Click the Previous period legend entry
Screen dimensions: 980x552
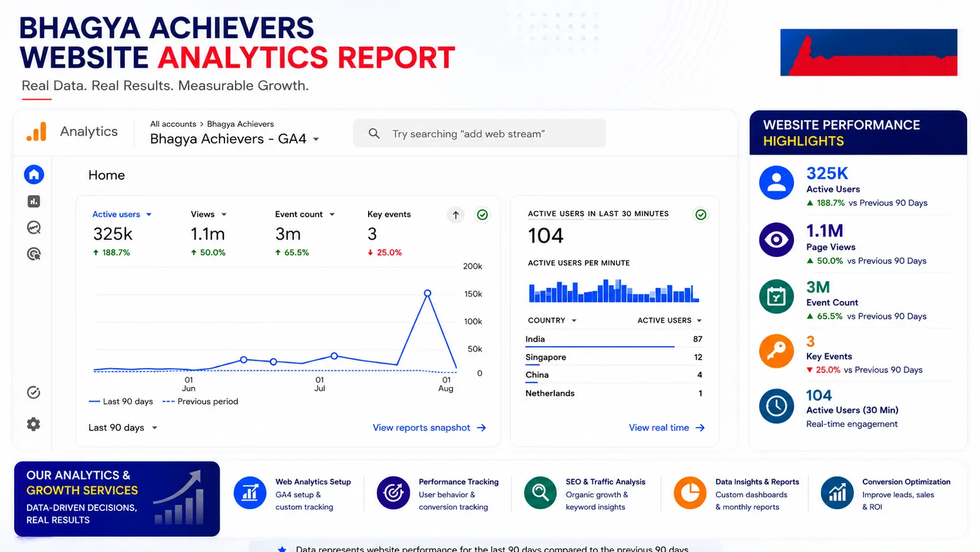pyautogui.click(x=200, y=401)
